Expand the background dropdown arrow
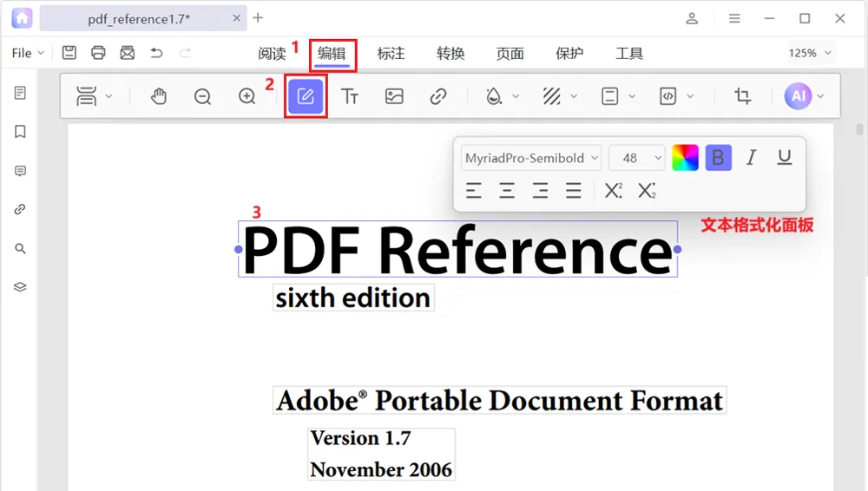The image size is (868, 491). [x=574, y=96]
